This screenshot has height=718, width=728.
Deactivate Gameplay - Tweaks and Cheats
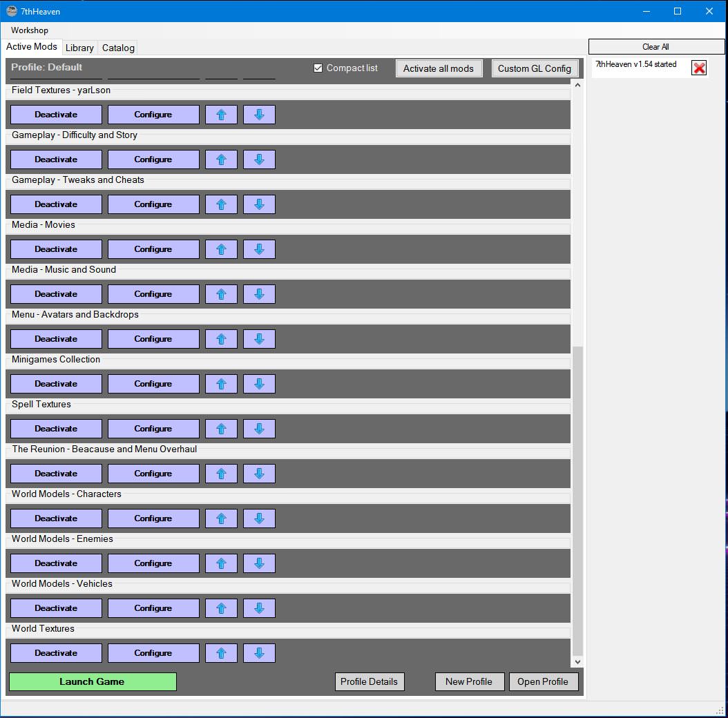tap(56, 204)
